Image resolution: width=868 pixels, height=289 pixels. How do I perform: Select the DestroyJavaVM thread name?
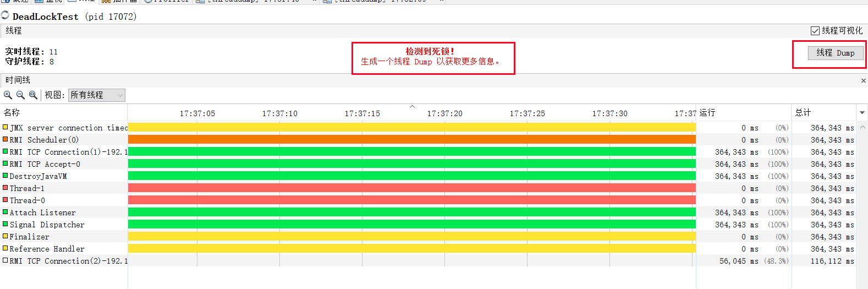tap(38, 176)
